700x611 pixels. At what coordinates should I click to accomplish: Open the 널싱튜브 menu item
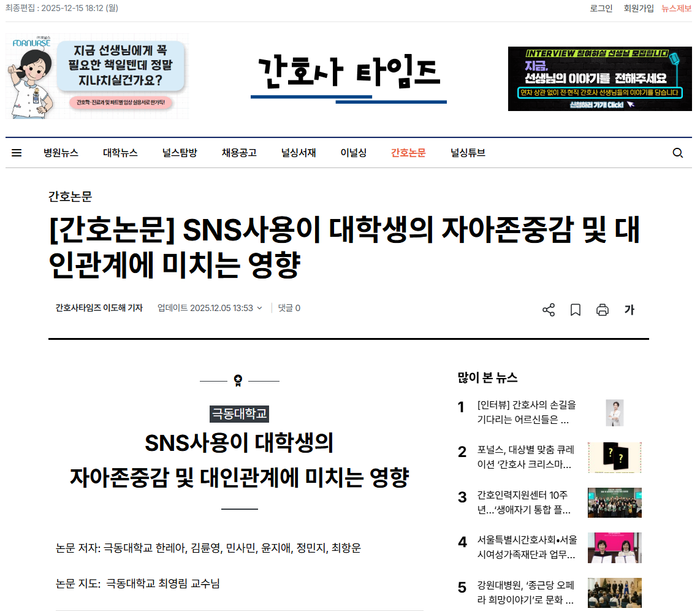coord(468,153)
